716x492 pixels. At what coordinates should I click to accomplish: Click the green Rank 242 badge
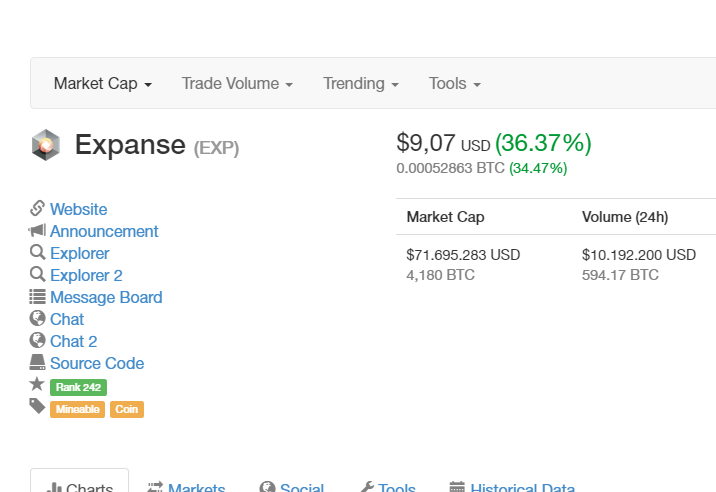tap(78, 387)
